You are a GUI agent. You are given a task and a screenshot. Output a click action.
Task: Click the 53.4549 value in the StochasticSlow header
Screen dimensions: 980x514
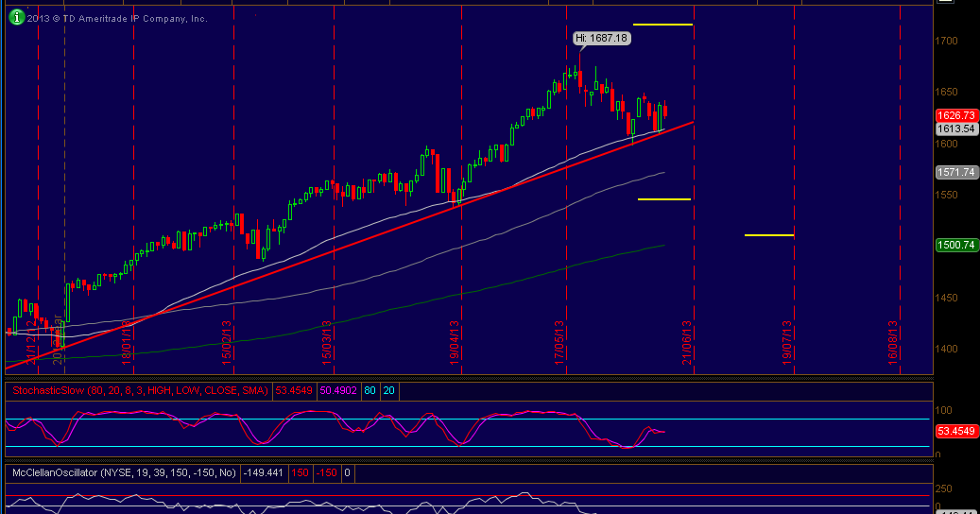click(x=294, y=391)
